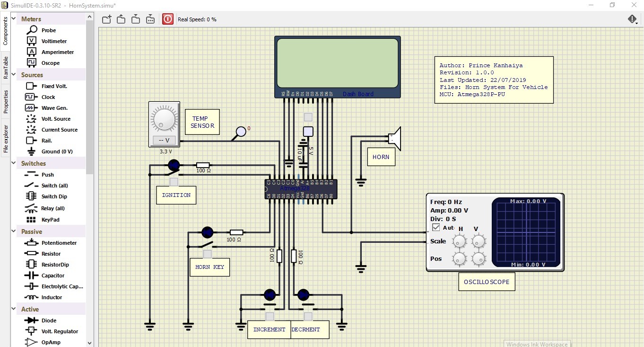Create a new circuit document
Viewport: 644px width, 347px height.
[106, 19]
